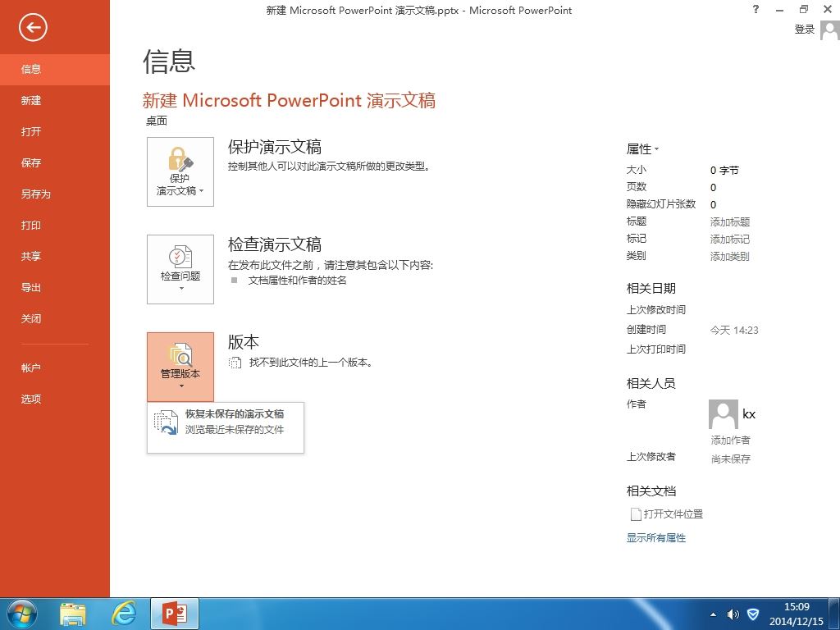Open the 管理版本 (Manage Versions) button
Image resolution: width=840 pixels, height=630 pixels.
tap(180, 367)
